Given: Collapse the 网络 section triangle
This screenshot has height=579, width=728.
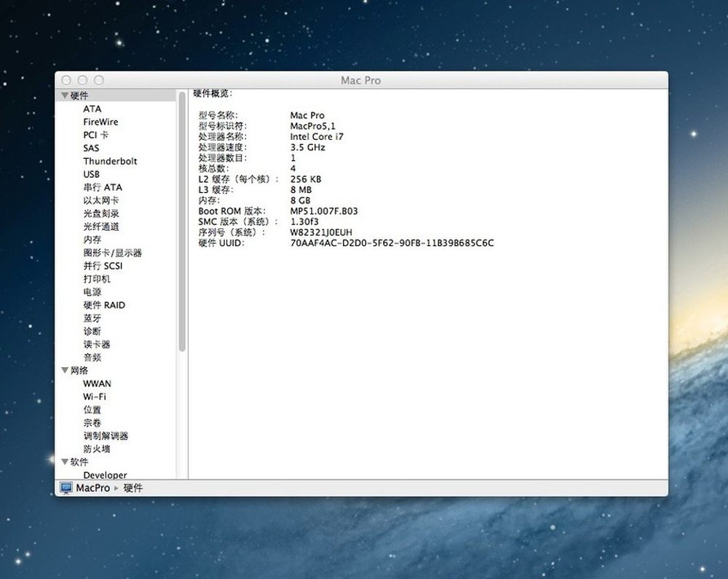Looking at the screenshot, I should click(65, 370).
